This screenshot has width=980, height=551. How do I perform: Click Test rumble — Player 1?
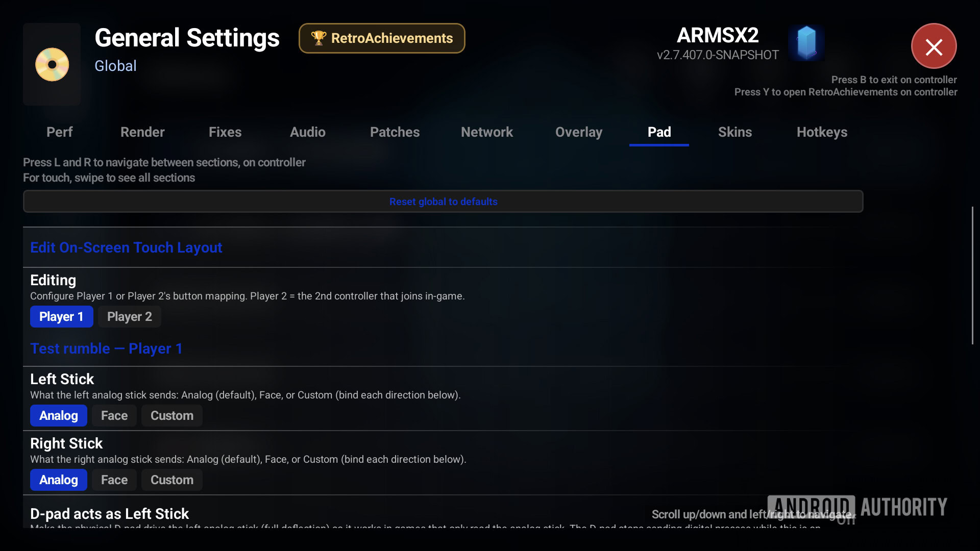tap(106, 348)
